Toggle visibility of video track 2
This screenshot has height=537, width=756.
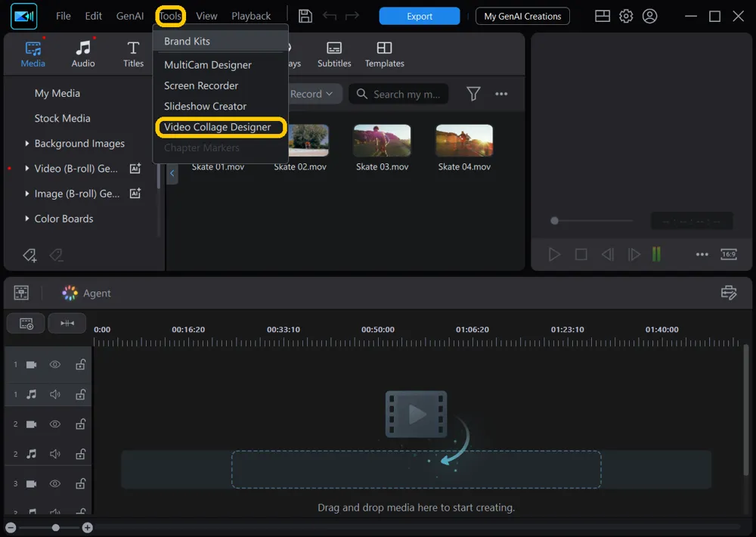tap(55, 424)
